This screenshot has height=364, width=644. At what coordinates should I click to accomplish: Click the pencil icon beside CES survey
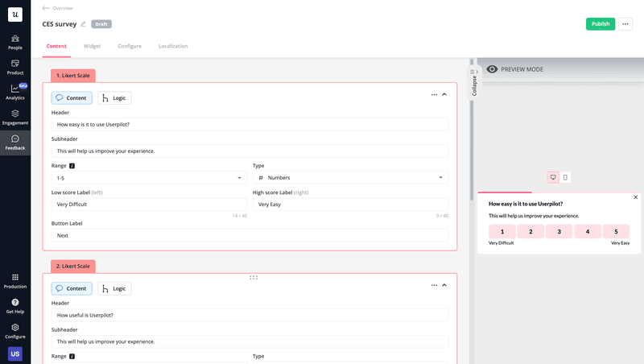point(84,24)
